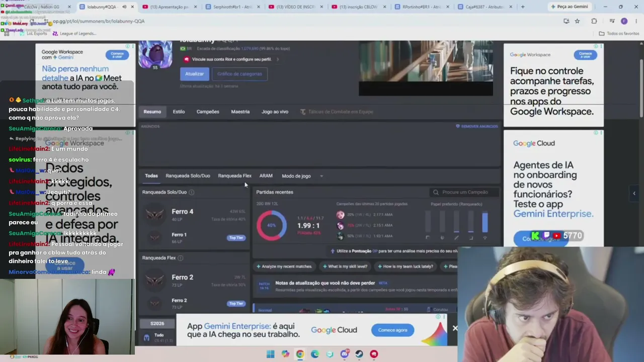Select the Todas match filter
This screenshot has height=362, width=644.
point(151,176)
